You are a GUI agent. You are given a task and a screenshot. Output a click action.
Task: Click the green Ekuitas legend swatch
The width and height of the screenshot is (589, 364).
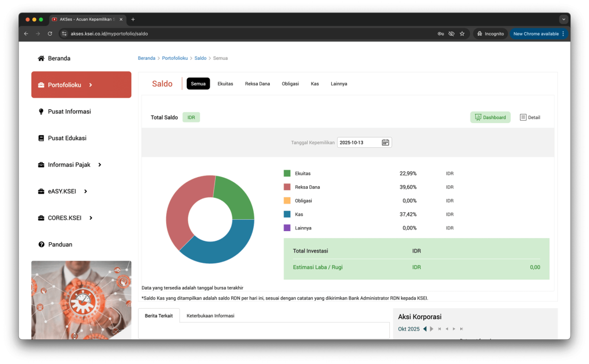pyautogui.click(x=287, y=173)
